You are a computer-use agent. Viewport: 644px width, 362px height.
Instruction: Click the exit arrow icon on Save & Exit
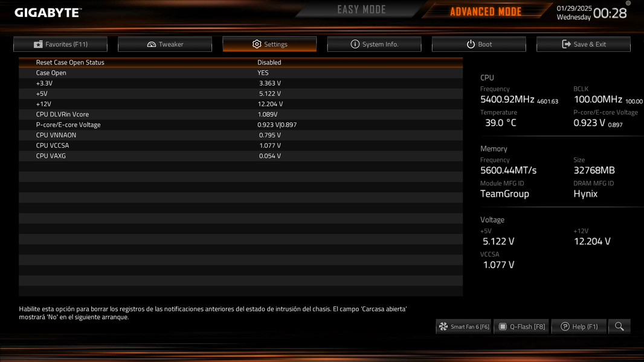click(x=567, y=44)
